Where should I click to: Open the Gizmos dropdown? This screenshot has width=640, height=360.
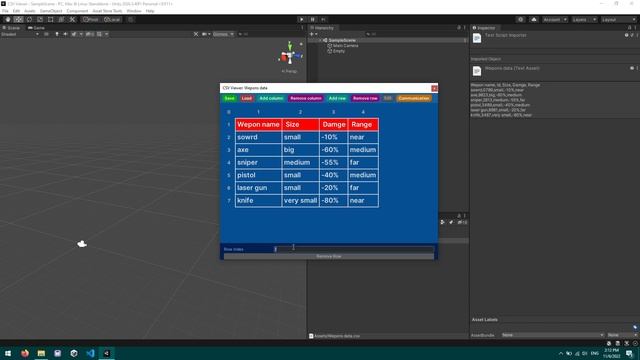coord(223,34)
